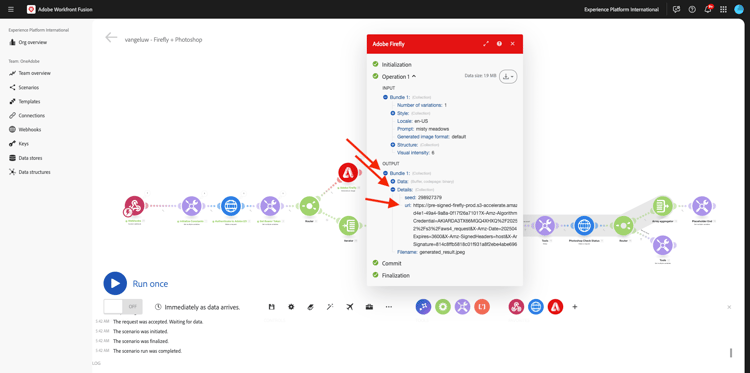
Task: Click the plus icon to add favorites
Action: point(575,307)
